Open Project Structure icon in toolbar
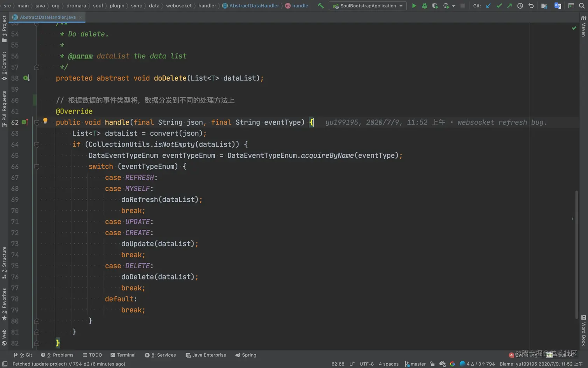 click(544, 6)
